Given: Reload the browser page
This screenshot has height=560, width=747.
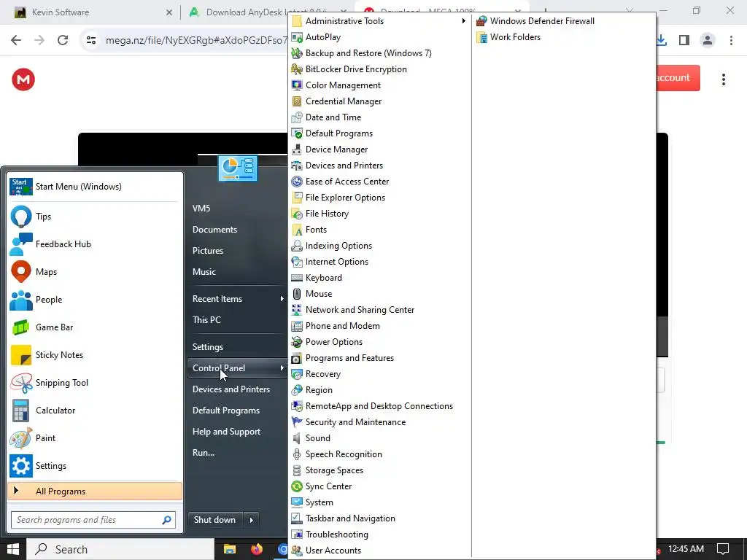Looking at the screenshot, I should (x=63, y=41).
